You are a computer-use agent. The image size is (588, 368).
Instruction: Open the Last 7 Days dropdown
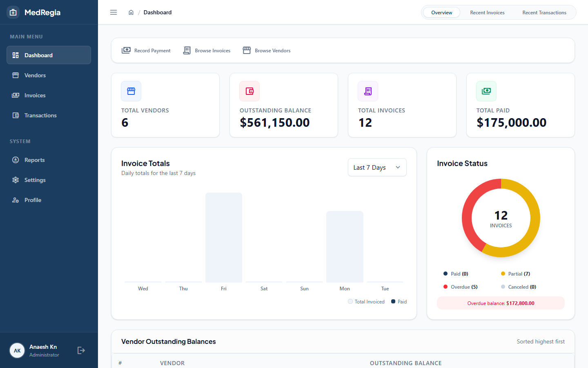click(x=377, y=167)
